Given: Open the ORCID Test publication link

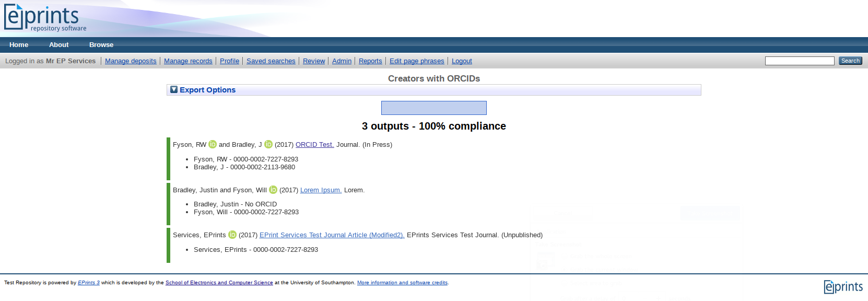Looking at the screenshot, I should coord(314,145).
